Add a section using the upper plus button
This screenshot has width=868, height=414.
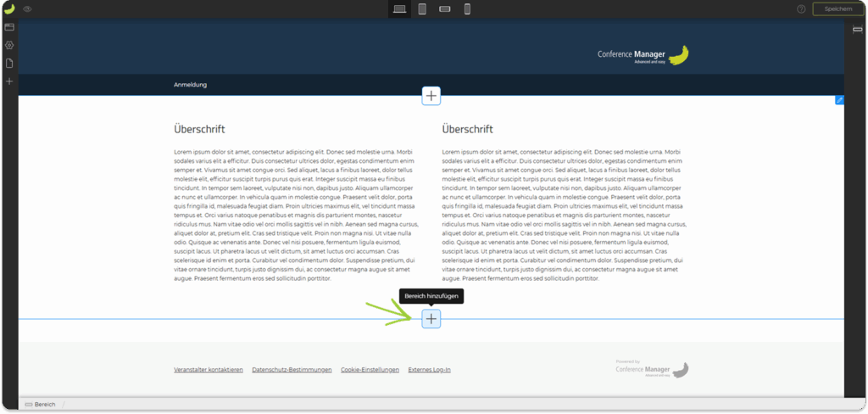[431, 96]
